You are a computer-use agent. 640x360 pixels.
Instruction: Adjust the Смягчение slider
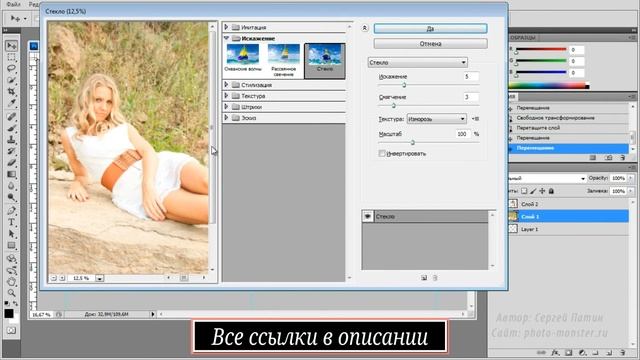pos(393,105)
